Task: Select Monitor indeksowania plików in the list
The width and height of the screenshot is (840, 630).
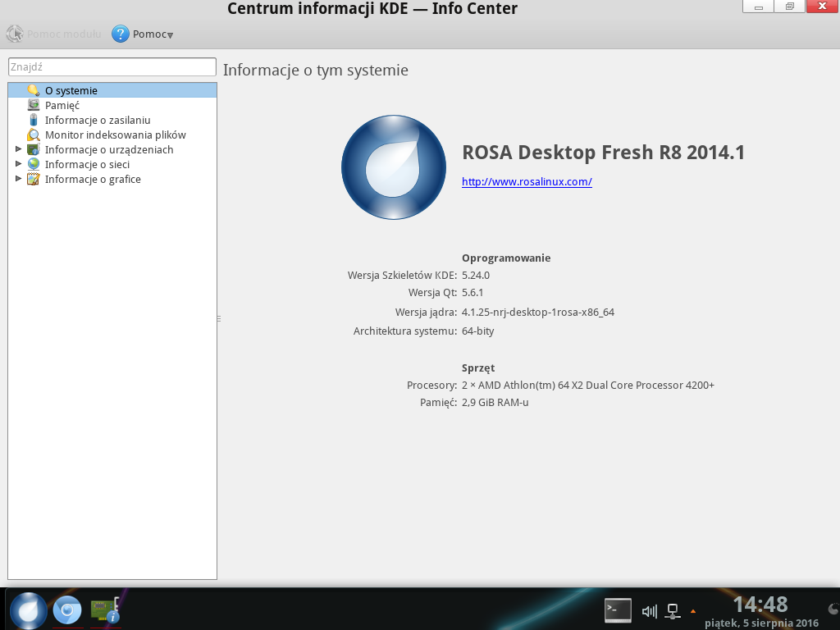Action: point(115,135)
